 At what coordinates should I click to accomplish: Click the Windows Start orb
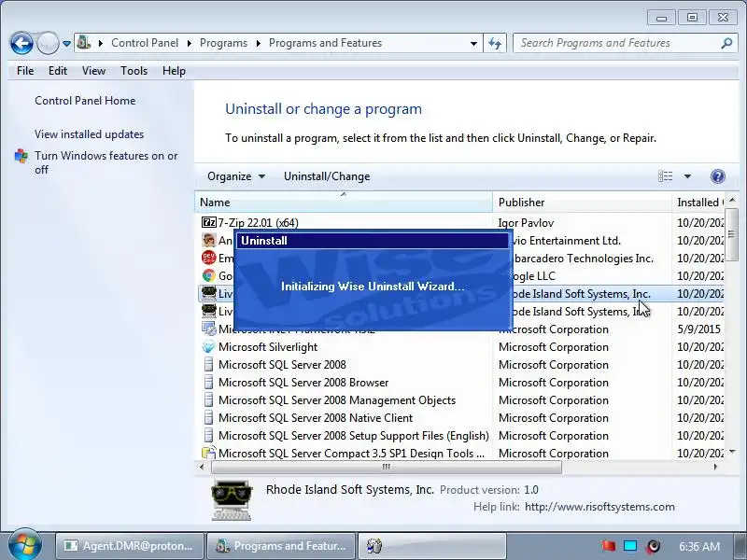25,545
